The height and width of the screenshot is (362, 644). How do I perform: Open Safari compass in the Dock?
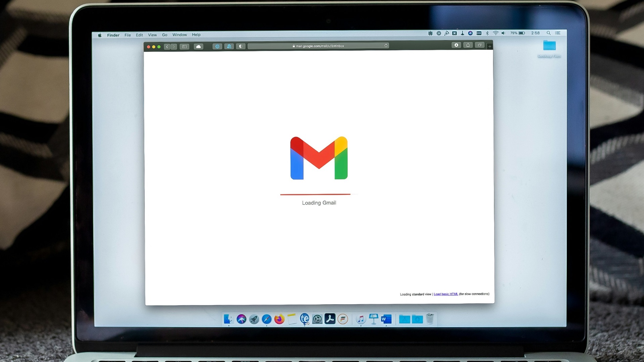pyautogui.click(x=267, y=319)
